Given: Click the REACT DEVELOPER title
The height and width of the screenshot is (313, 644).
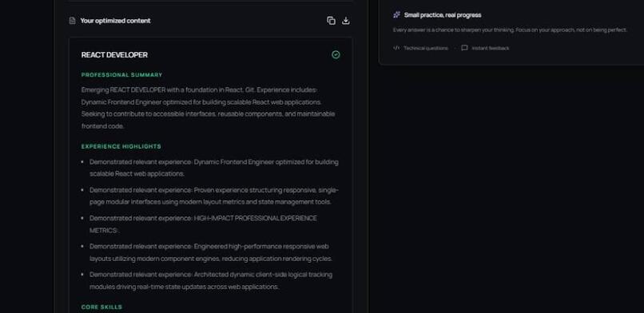Looking at the screenshot, I should coord(114,55).
